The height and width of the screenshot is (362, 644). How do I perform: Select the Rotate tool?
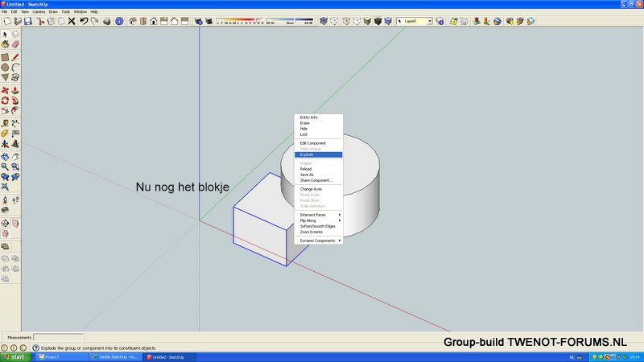tap(5, 101)
